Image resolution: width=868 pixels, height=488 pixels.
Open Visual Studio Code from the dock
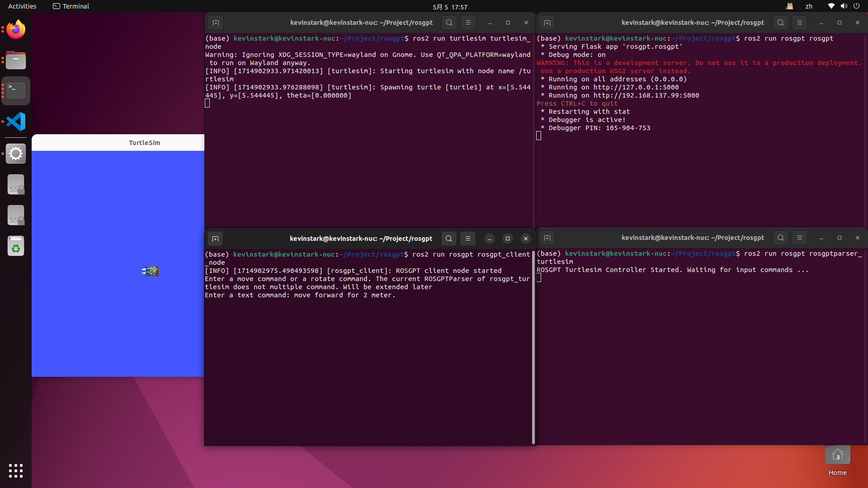click(x=16, y=122)
